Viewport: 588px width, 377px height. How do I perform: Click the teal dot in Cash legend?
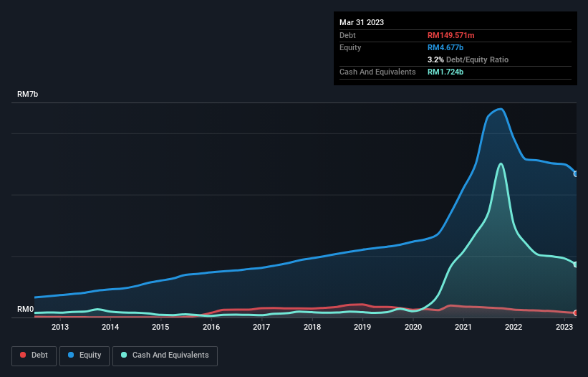124,355
